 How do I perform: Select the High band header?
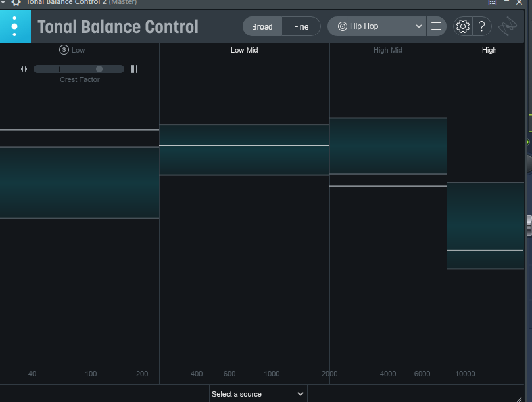pos(489,50)
